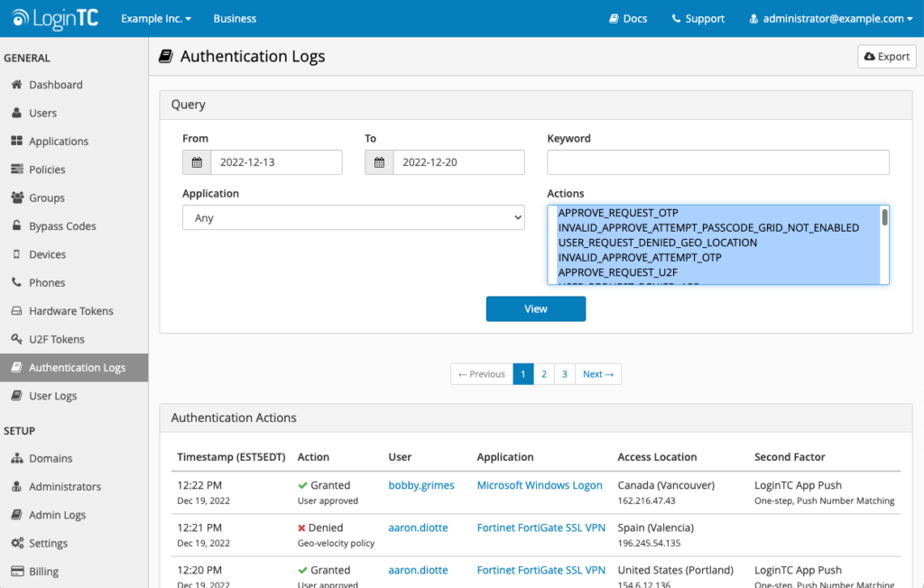Click the From date field 2022-12-13
The image size is (924, 588).
[x=276, y=162]
